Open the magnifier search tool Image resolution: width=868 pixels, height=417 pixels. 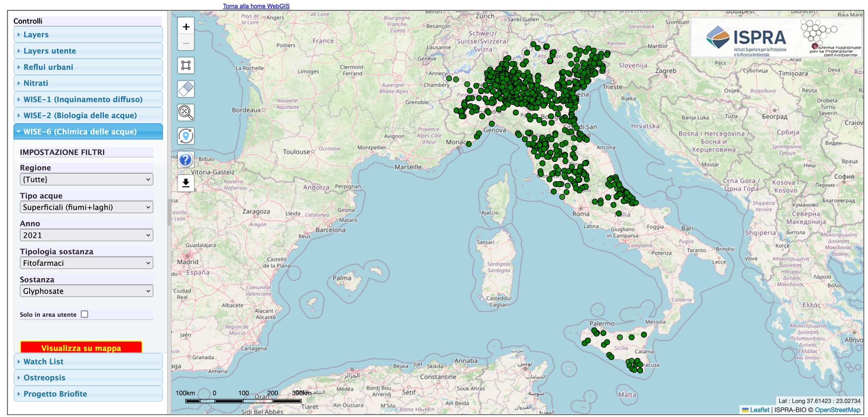(186, 112)
